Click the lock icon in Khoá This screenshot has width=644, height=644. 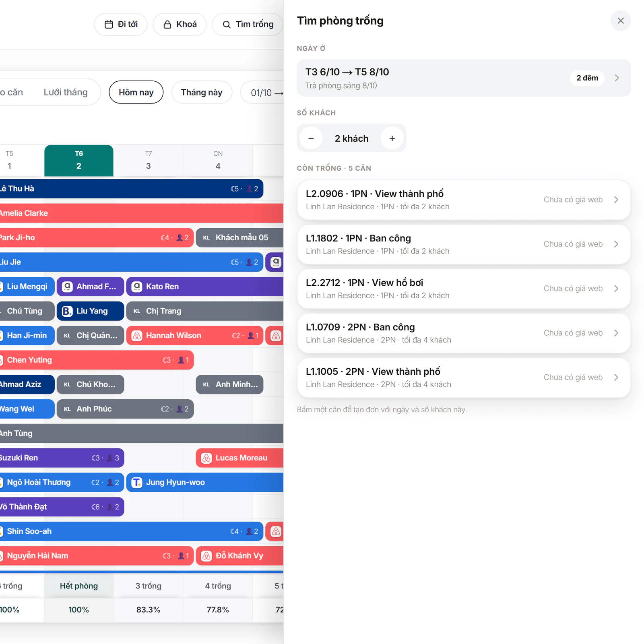[x=167, y=25]
